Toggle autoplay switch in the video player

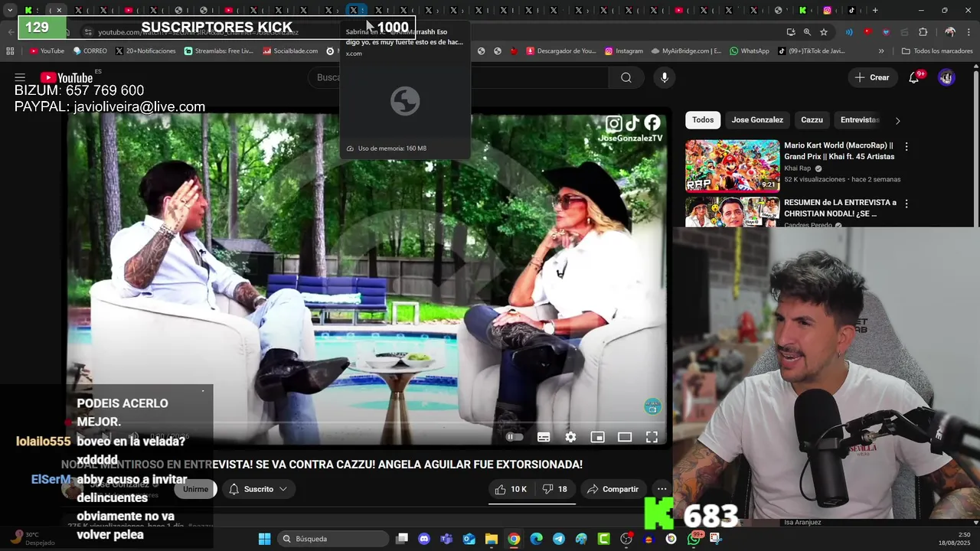[514, 437]
